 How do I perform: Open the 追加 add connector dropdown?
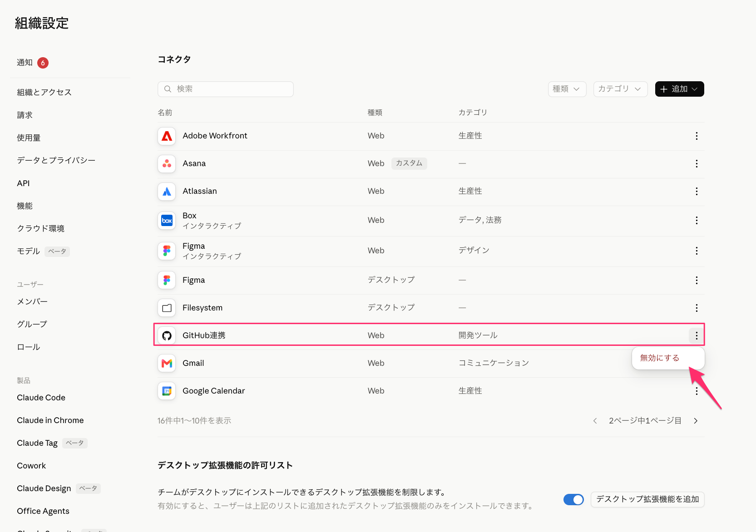coord(679,89)
